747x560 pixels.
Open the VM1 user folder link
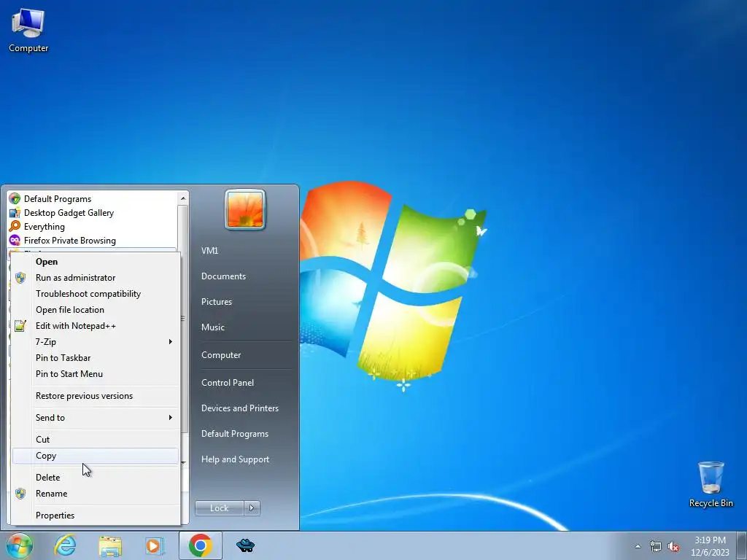209,251
